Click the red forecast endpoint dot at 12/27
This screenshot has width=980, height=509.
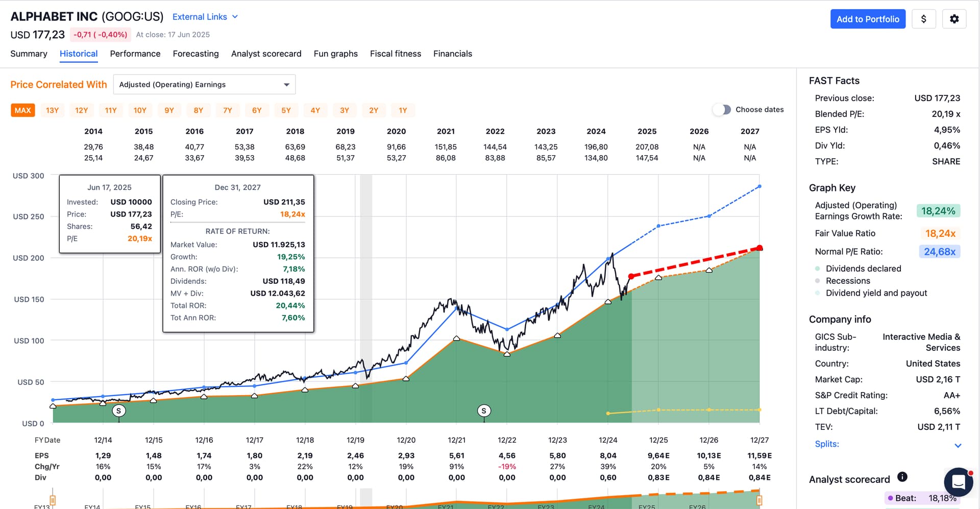coord(759,248)
